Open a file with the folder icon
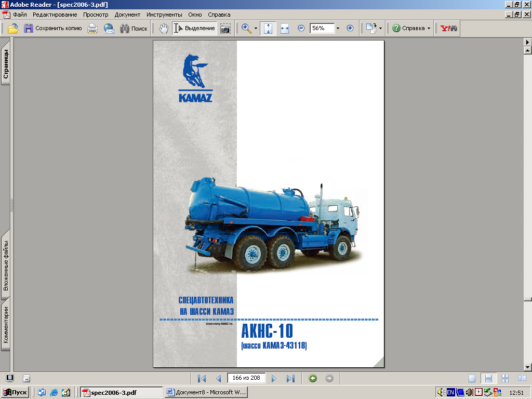Screen dimensions: 532x399 [13, 29]
